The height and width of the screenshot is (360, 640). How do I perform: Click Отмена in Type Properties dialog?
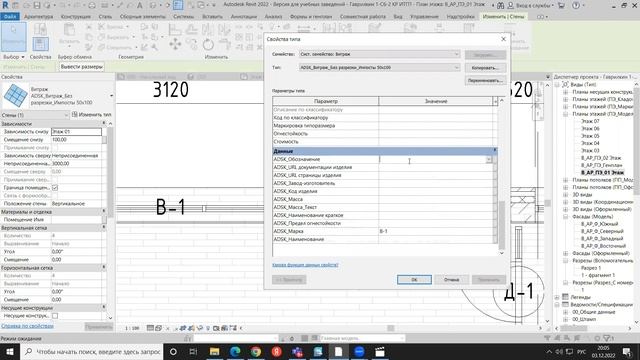451,280
